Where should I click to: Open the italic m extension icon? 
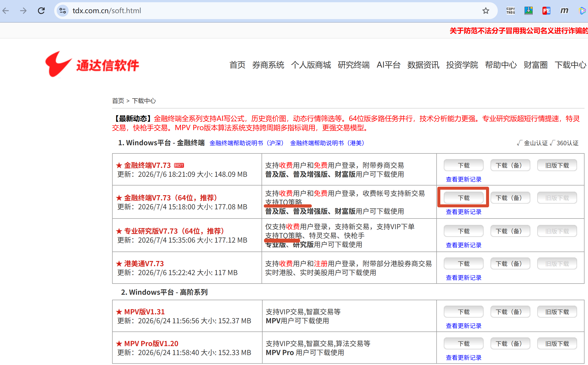(x=564, y=11)
